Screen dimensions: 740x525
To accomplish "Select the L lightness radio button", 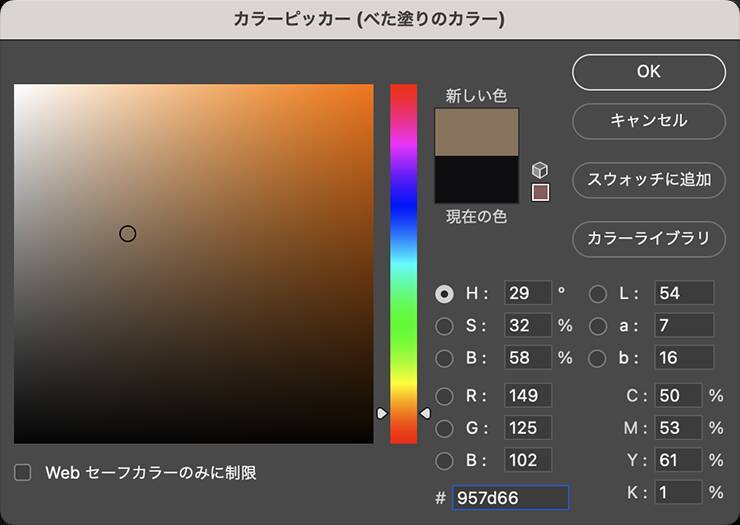I will 598,294.
